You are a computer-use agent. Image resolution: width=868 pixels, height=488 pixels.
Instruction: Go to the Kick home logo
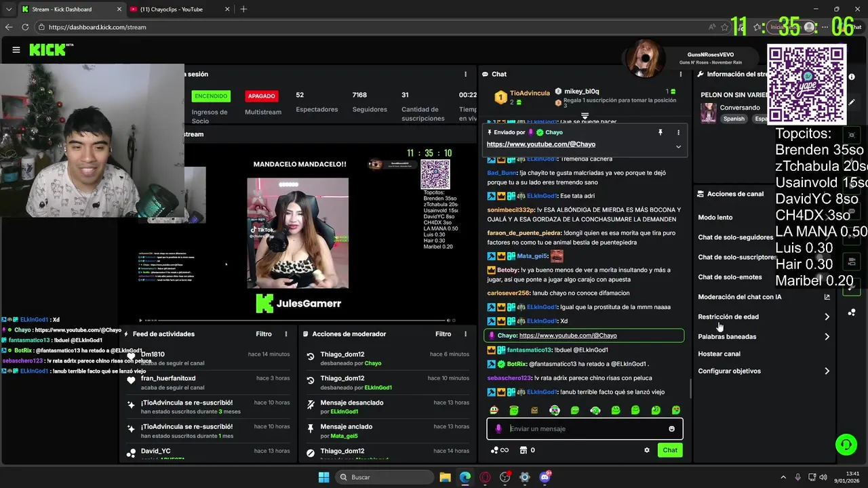52,49
